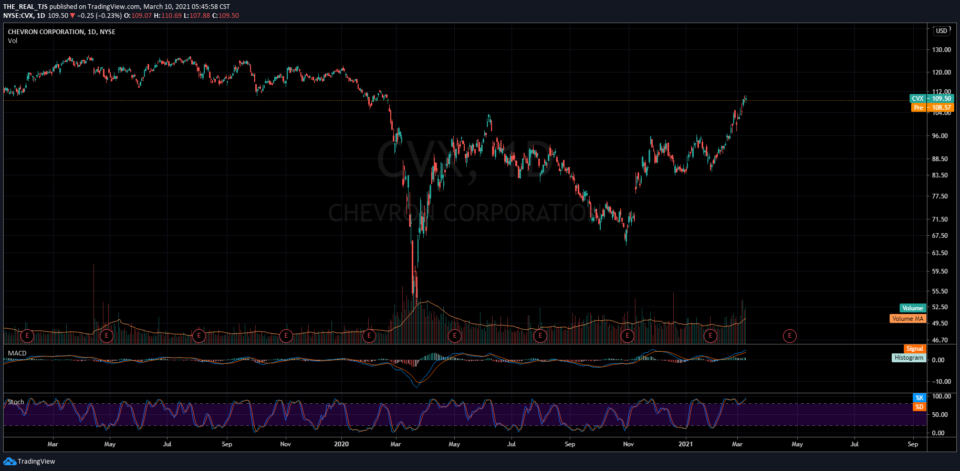Click the earnings marker at Nov 2020
The image size is (960, 471).
627,336
